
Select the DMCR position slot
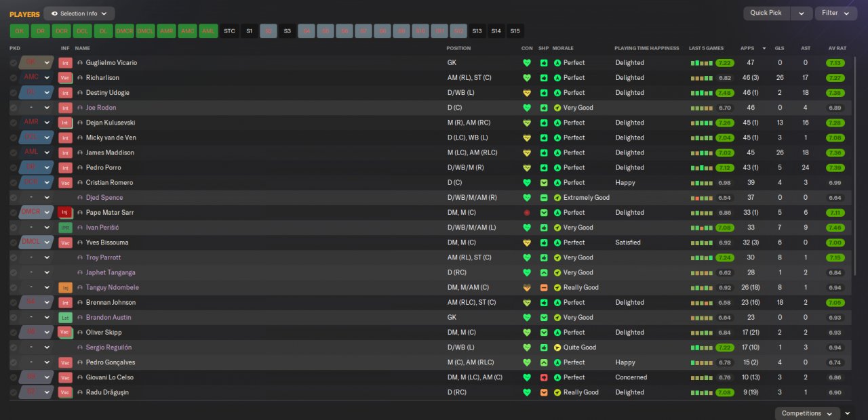click(x=124, y=31)
